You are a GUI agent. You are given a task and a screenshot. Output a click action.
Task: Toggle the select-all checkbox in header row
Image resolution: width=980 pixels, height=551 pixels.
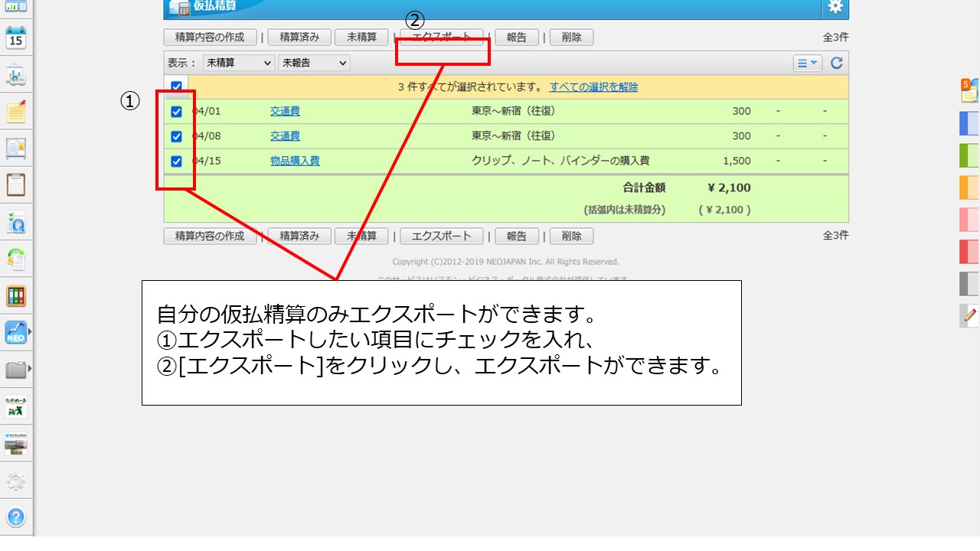click(176, 86)
